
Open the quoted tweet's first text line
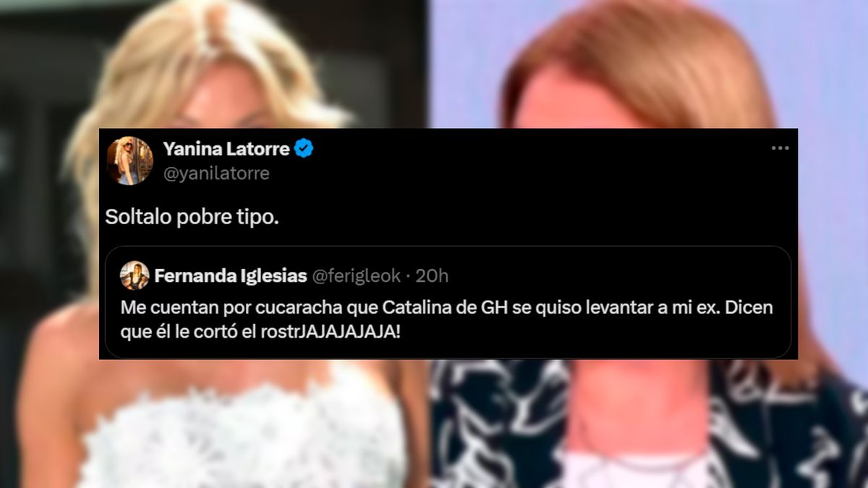pos(447,307)
